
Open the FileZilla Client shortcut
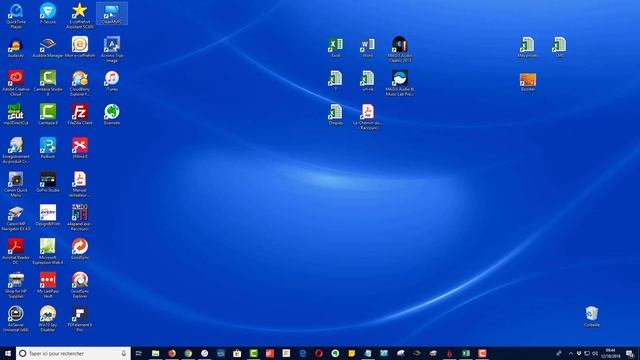80,114
